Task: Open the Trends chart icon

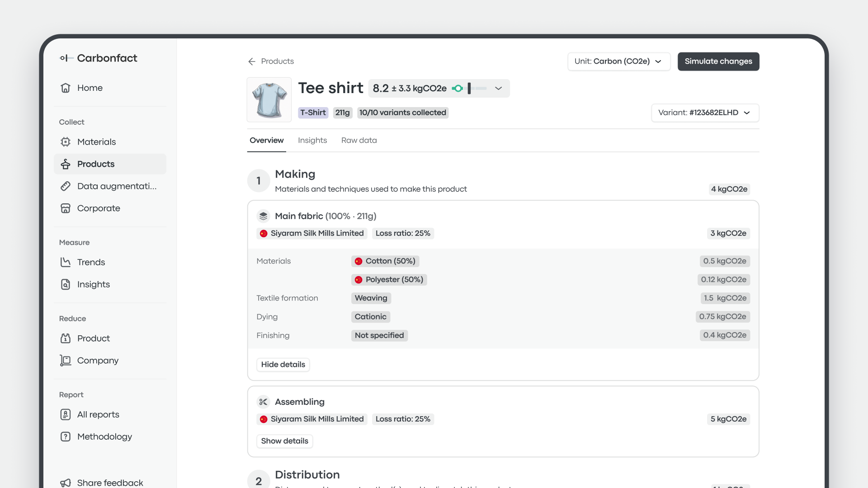Action: (x=66, y=262)
